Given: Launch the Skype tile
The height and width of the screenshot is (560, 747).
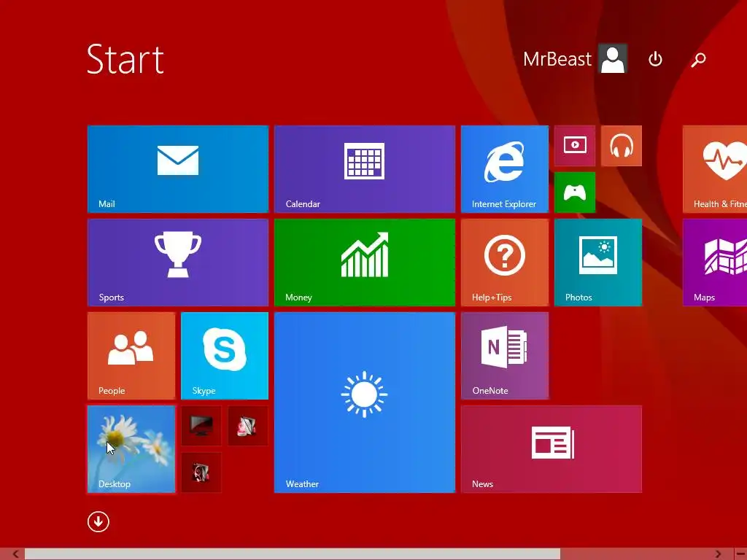Looking at the screenshot, I should (225, 356).
